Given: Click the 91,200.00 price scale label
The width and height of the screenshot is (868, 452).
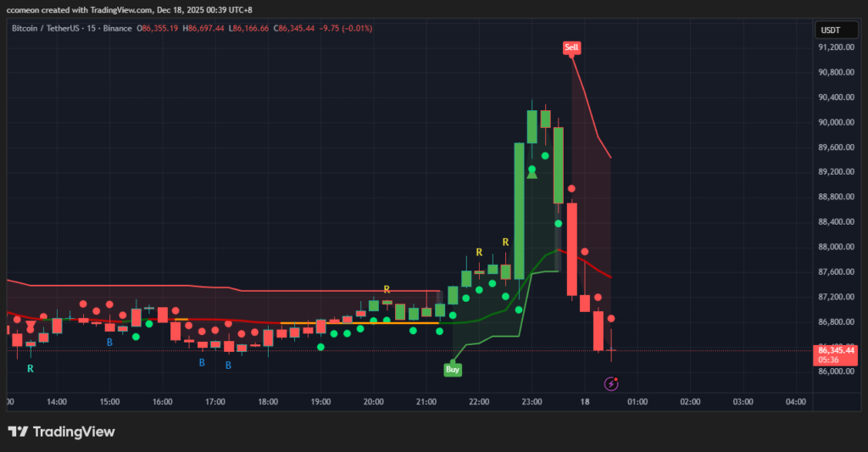Looking at the screenshot, I should click(x=836, y=47).
